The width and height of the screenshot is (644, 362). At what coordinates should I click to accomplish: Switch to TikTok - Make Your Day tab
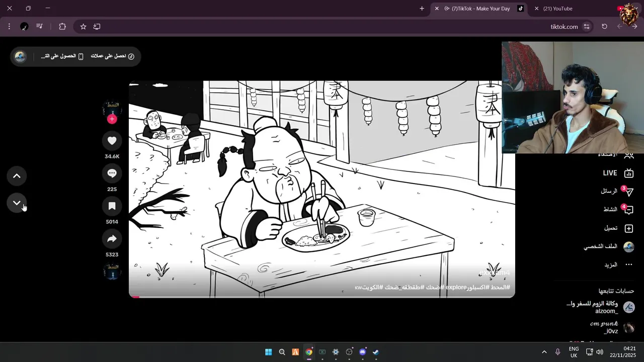click(x=480, y=9)
